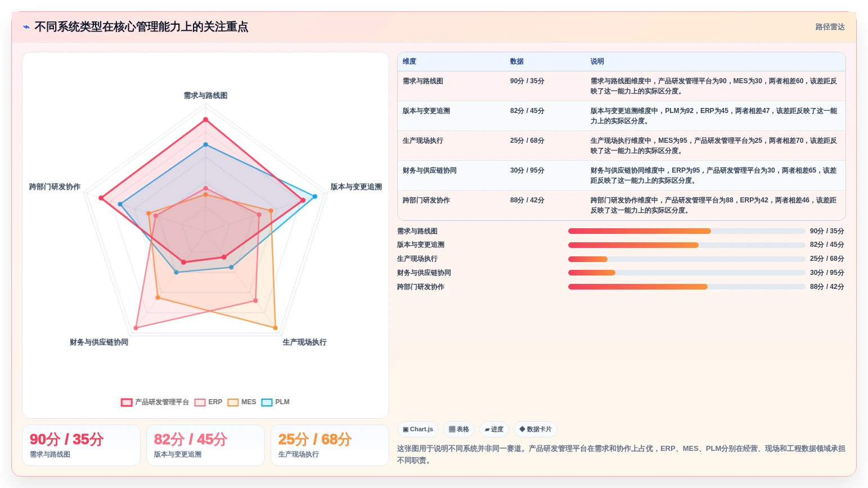Select the 跨部门研发协作 progress bar
Viewport: 868px width, 488px height.
point(686,287)
